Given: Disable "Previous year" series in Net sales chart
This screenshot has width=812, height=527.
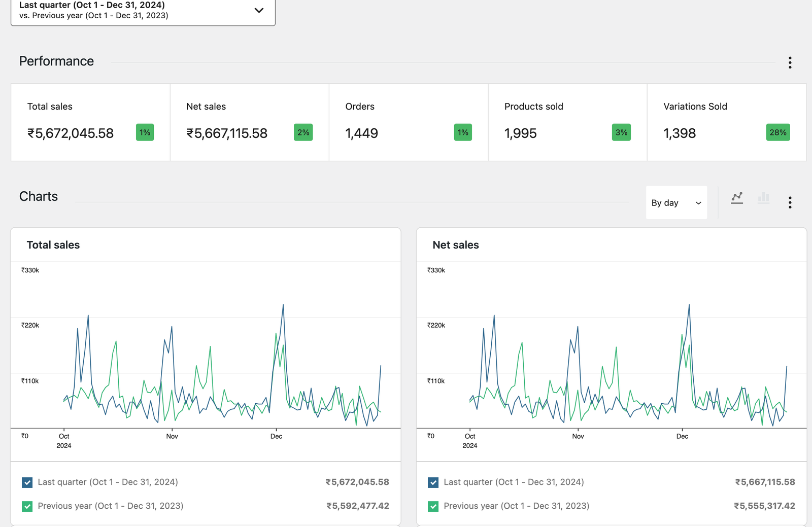Looking at the screenshot, I should (x=433, y=506).
